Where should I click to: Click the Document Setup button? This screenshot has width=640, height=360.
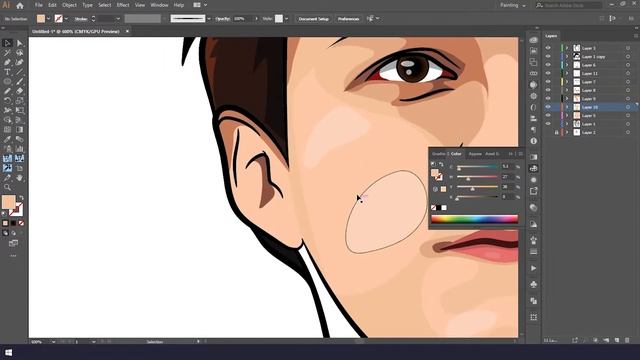tap(313, 19)
